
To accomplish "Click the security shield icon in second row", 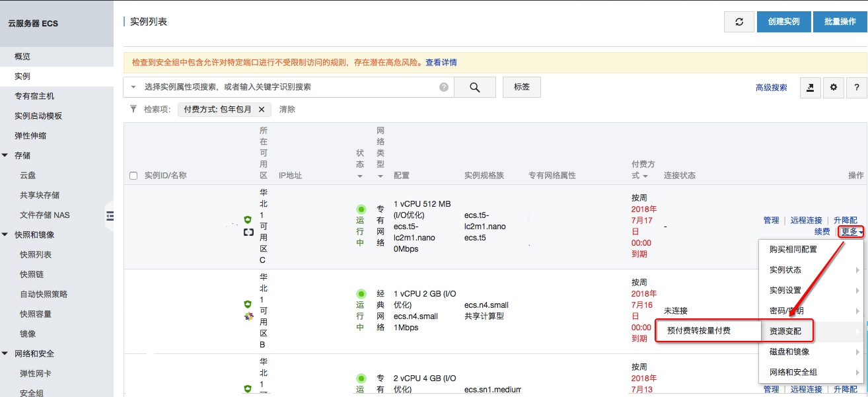I will (x=248, y=305).
